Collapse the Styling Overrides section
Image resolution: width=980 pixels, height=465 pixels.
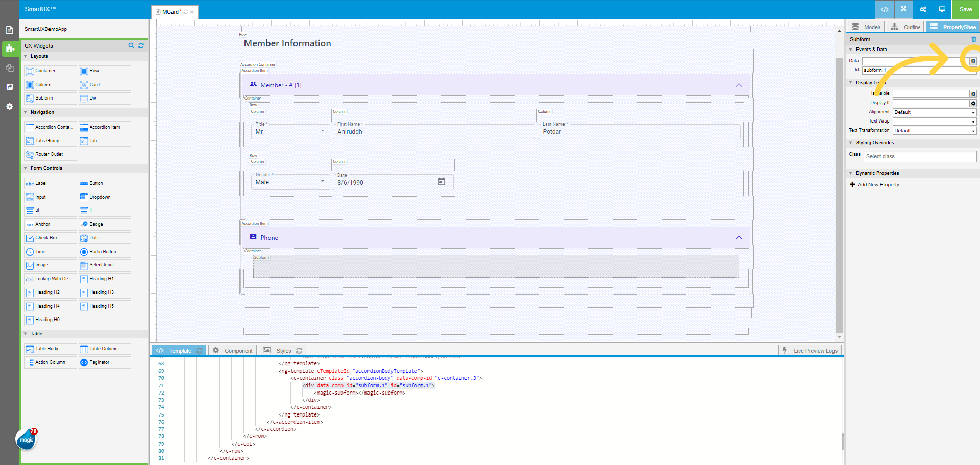(x=850, y=142)
